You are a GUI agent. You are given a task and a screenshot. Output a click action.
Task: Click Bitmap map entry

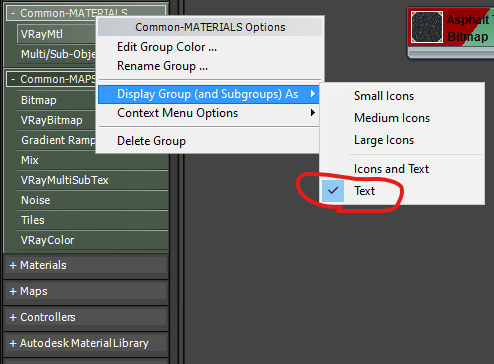point(57,100)
